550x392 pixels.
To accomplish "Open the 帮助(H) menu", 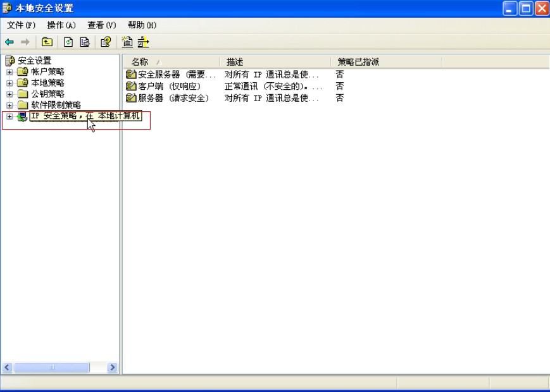I will pos(142,25).
